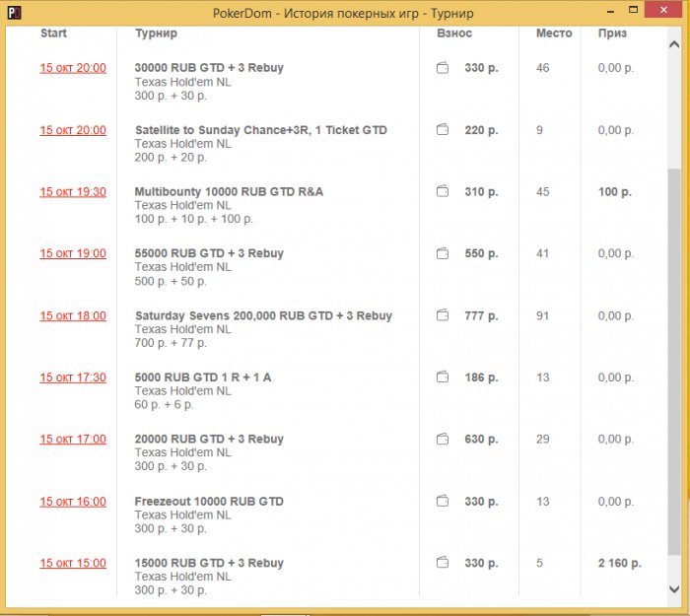
Task: Select '15000 RUB GTD + 3 Rebuy' title
Action: pyautogui.click(x=209, y=563)
